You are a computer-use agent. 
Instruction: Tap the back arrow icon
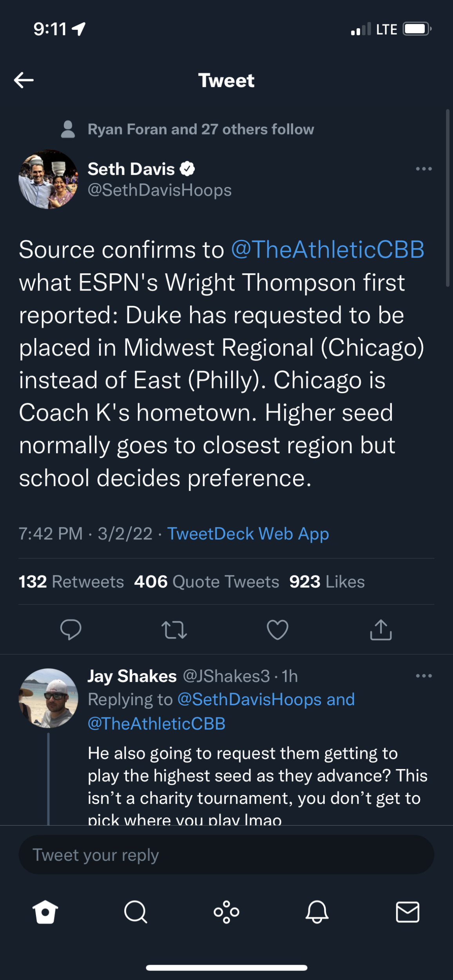click(x=24, y=80)
